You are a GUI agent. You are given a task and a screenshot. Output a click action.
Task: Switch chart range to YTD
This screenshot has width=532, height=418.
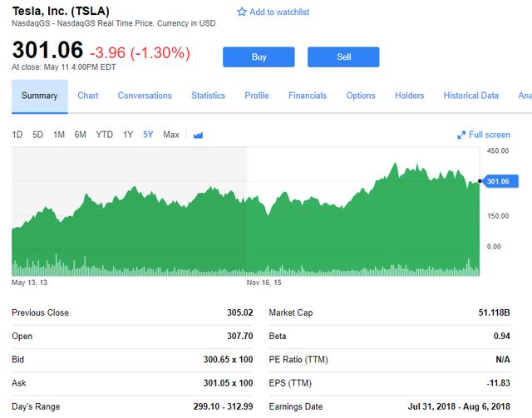point(105,135)
